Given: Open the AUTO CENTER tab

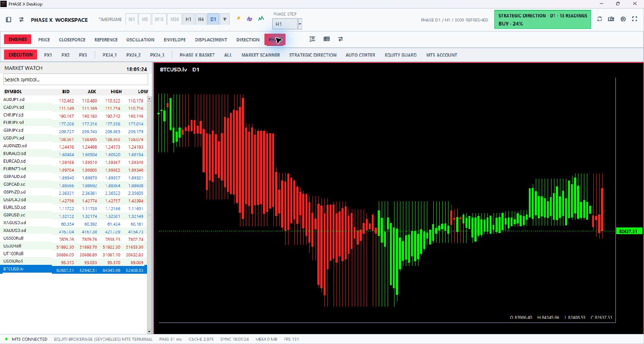Looking at the screenshot, I should (360, 55).
